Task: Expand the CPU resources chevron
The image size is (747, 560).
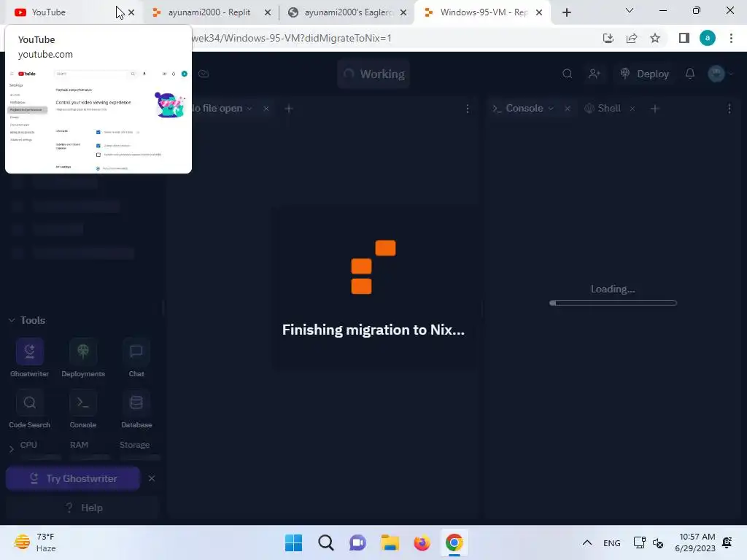Action: click(12, 448)
